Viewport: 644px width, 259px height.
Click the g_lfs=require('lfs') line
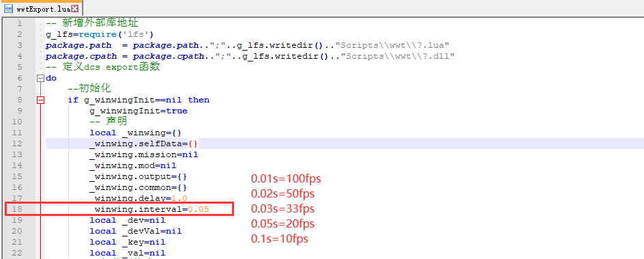click(x=100, y=34)
